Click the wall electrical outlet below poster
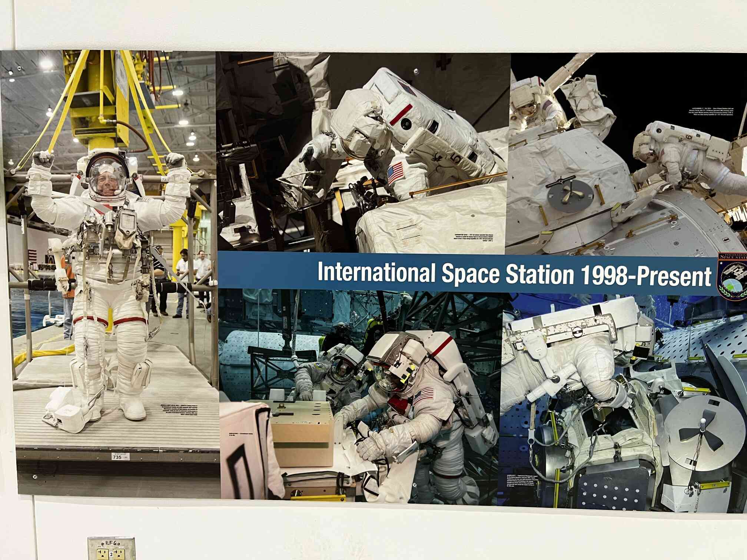 click(x=111, y=549)
